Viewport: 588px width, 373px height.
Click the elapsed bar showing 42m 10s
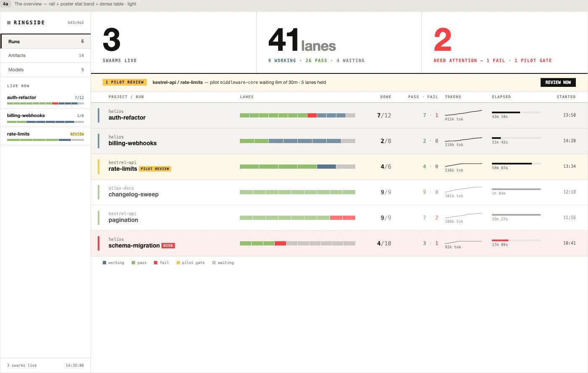click(516, 112)
